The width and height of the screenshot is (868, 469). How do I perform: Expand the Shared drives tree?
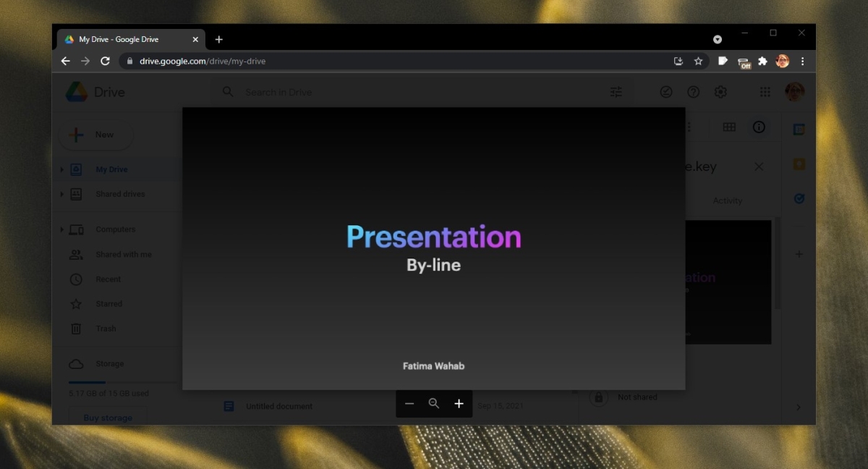(x=61, y=194)
